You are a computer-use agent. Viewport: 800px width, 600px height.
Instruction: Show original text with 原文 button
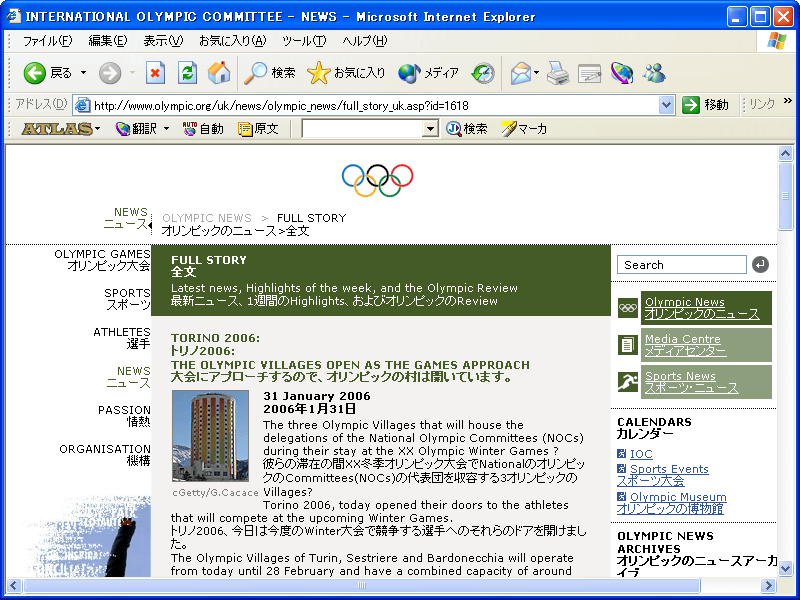258,129
